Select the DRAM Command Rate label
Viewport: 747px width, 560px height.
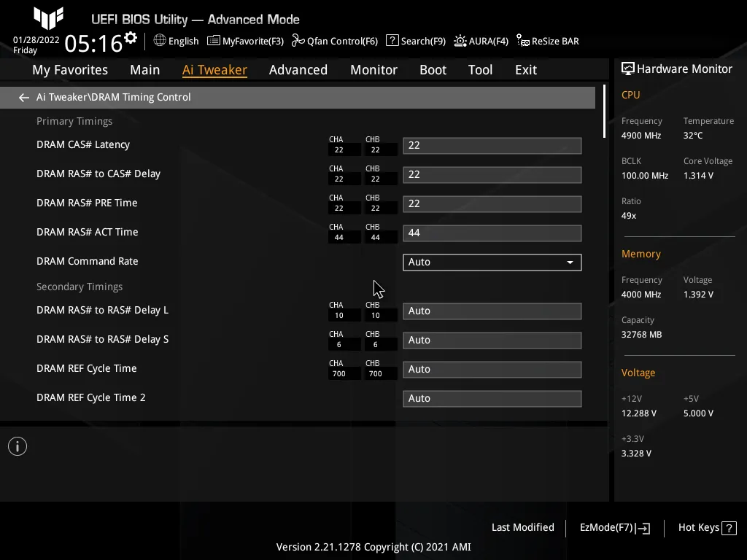point(88,262)
